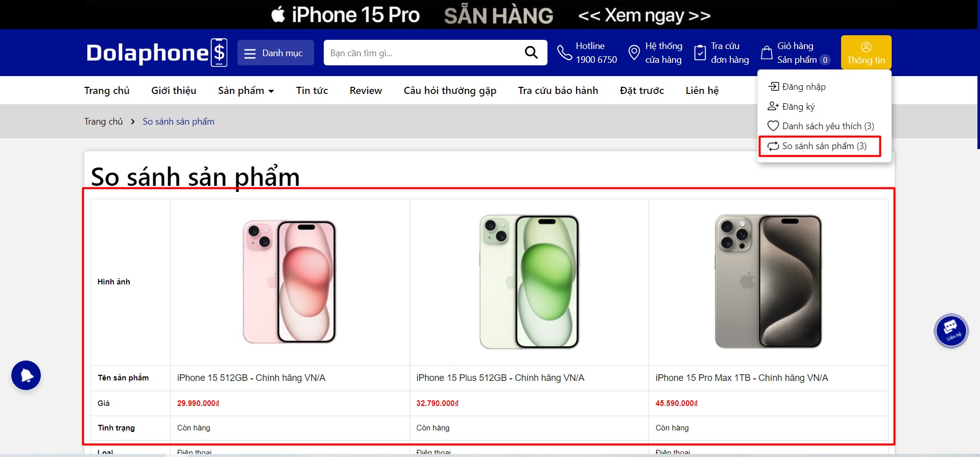Screen dimensions: 980x457
Task: Select Đăng ký from account menu
Action: pyautogui.click(x=791, y=106)
